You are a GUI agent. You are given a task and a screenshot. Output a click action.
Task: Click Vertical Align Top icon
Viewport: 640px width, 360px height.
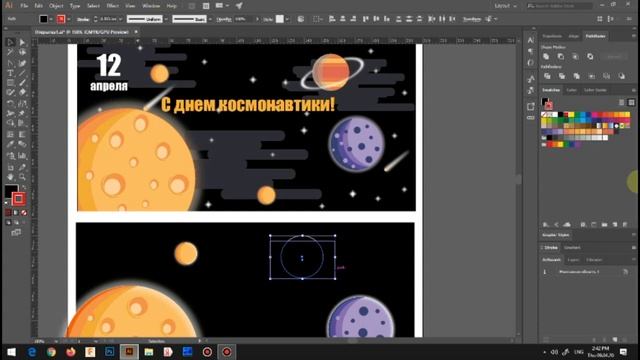pos(366,19)
